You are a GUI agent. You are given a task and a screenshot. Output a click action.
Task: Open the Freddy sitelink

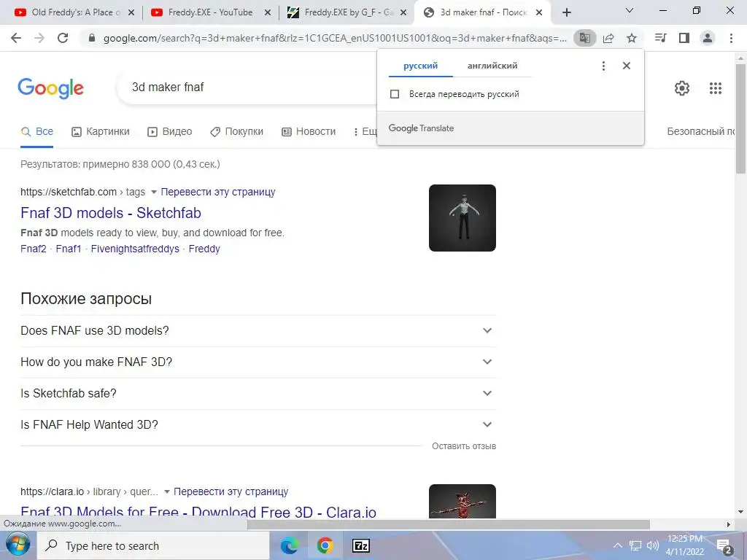point(204,249)
